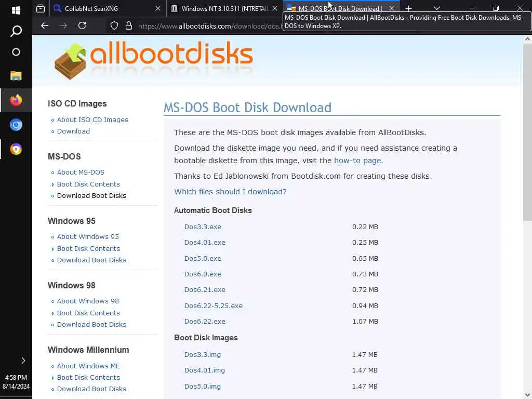Select the MS-DOS Boot Disk Download tab

click(340, 8)
